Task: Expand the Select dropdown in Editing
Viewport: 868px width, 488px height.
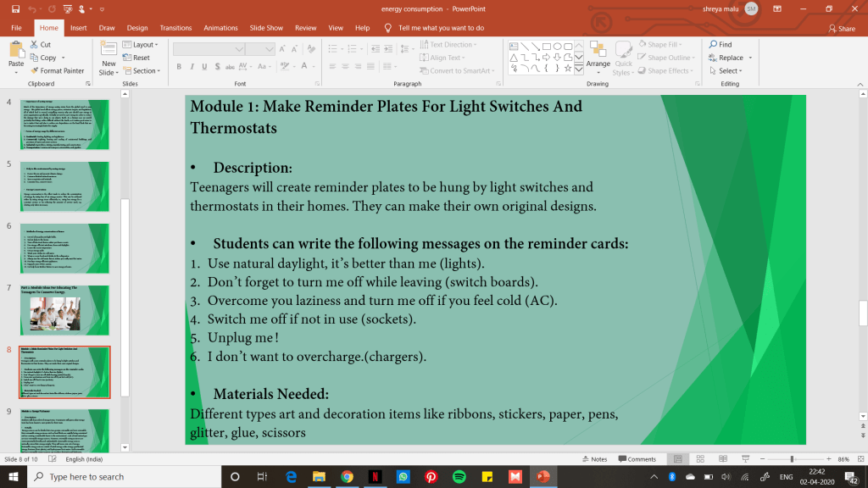Action: pyautogui.click(x=728, y=71)
